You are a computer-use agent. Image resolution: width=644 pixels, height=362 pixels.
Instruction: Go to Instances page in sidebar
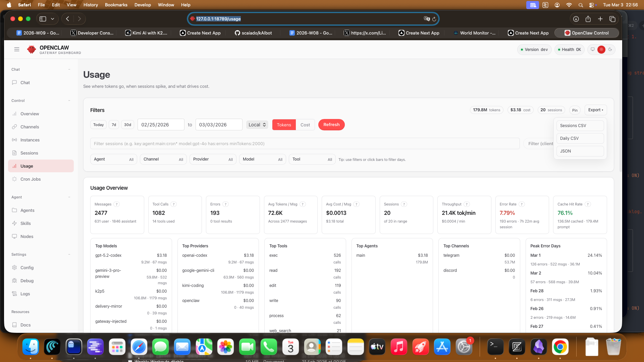(30, 140)
